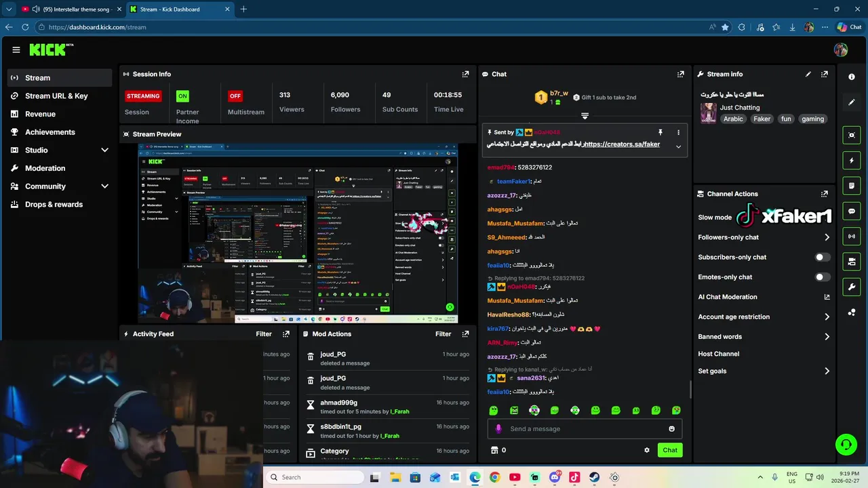The width and height of the screenshot is (868, 488).
Task: Open Account age restriction chevron
Action: point(827,317)
